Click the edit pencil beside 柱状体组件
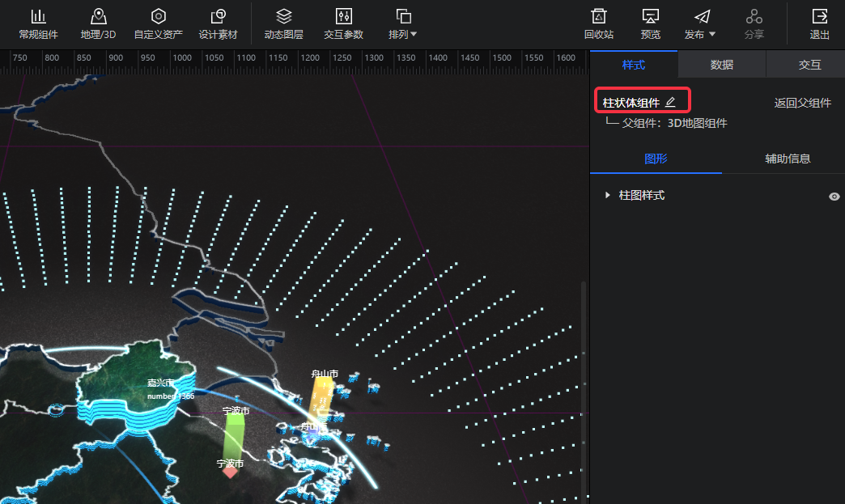The height and width of the screenshot is (504, 845). [670, 102]
